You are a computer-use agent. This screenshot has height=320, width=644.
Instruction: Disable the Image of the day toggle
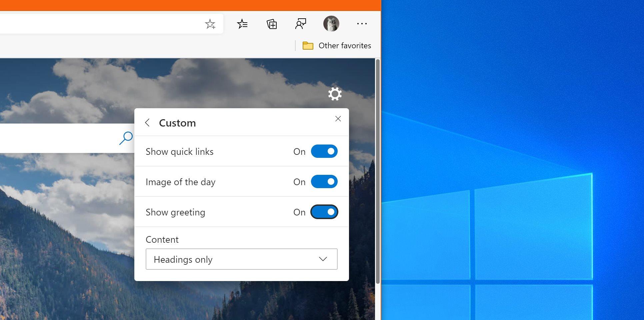click(324, 182)
